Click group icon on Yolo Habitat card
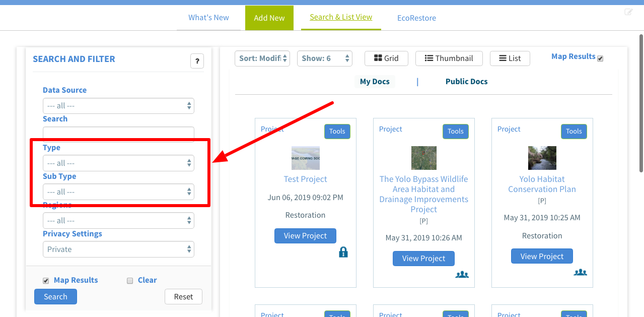 point(580,273)
